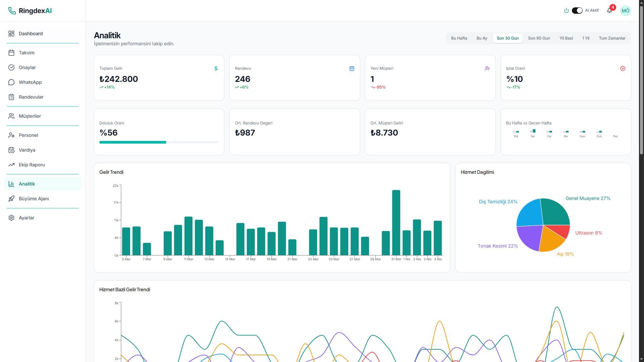Click the ₺987 average appointment value

pos(245,133)
